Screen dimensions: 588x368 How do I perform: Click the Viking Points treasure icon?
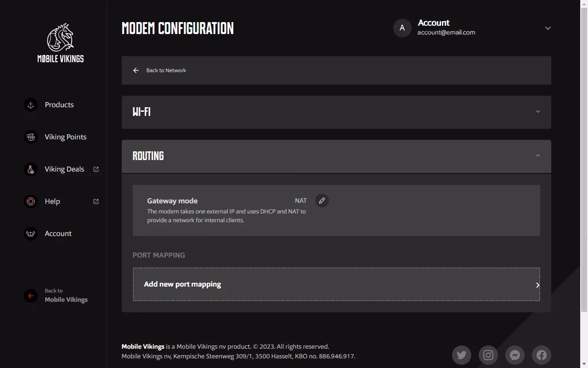pos(31,137)
